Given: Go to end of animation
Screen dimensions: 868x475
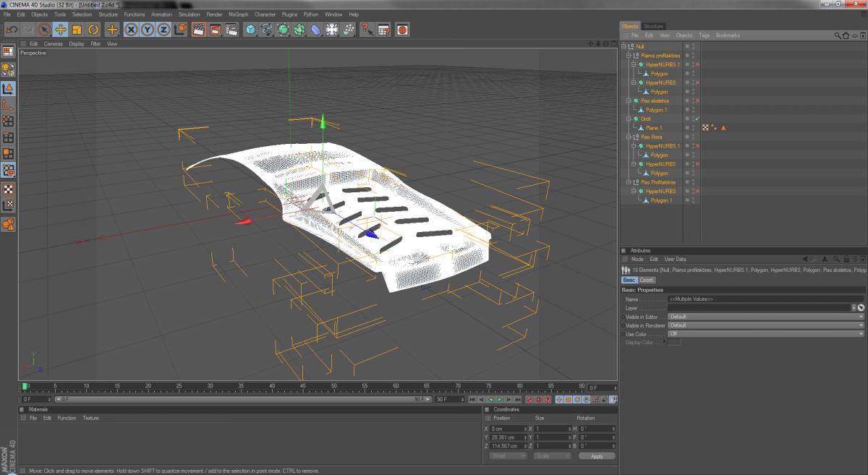Looking at the screenshot, I should (x=518, y=399).
